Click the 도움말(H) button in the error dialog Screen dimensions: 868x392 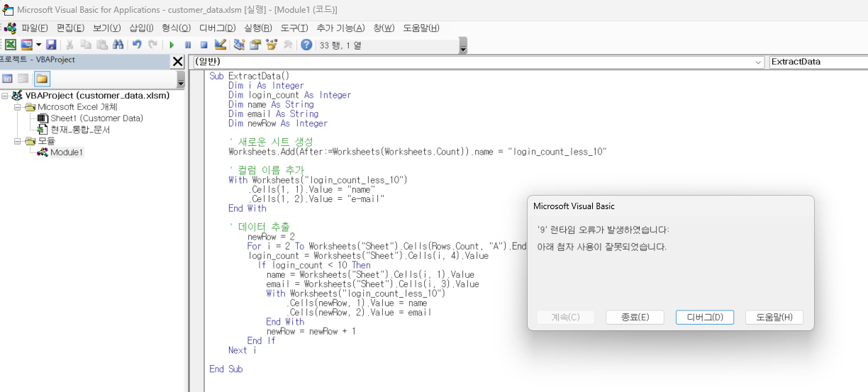pyautogui.click(x=774, y=317)
